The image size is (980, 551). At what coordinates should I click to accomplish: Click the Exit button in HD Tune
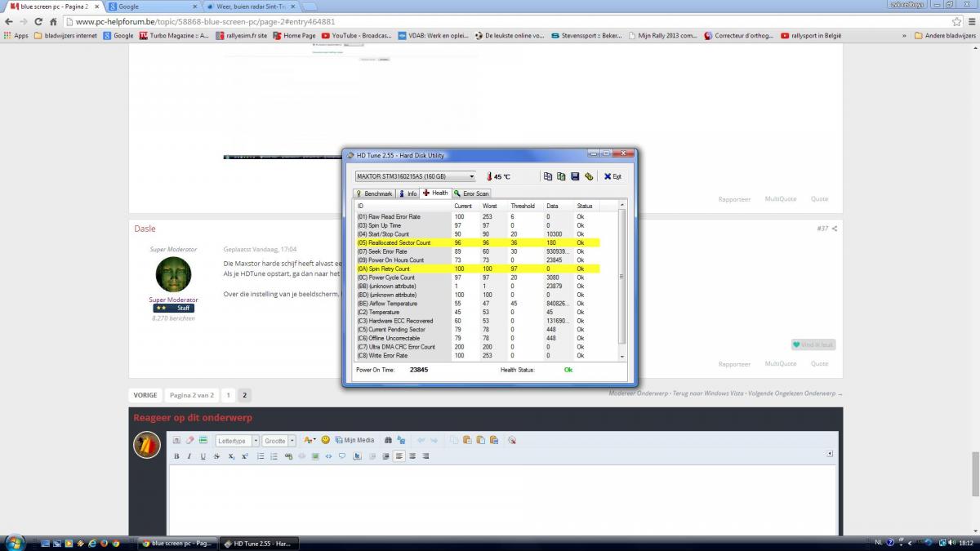[612, 176]
